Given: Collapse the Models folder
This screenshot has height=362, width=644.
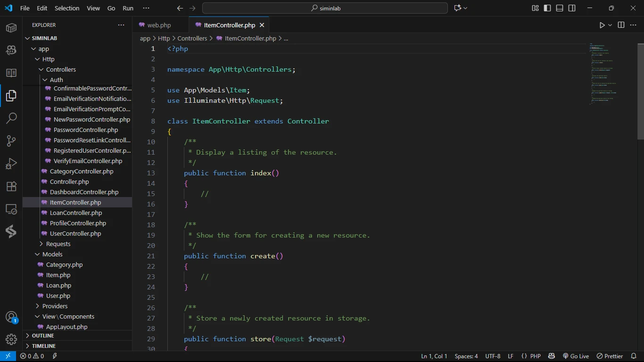Looking at the screenshot, I should (x=52, y=254).
